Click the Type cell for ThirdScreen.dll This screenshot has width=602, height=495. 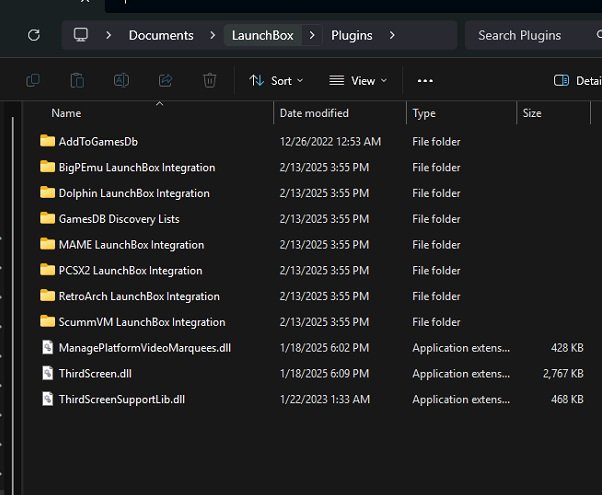[x=461, y=374]
